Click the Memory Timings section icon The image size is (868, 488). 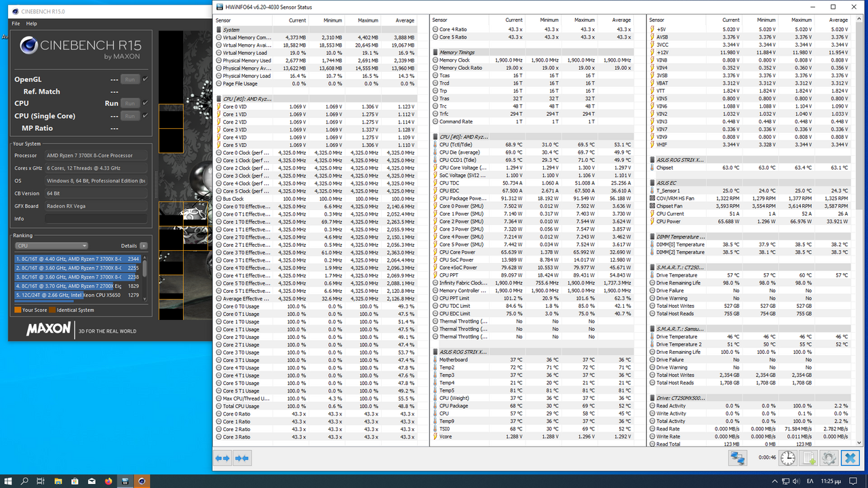pos(434,52)
